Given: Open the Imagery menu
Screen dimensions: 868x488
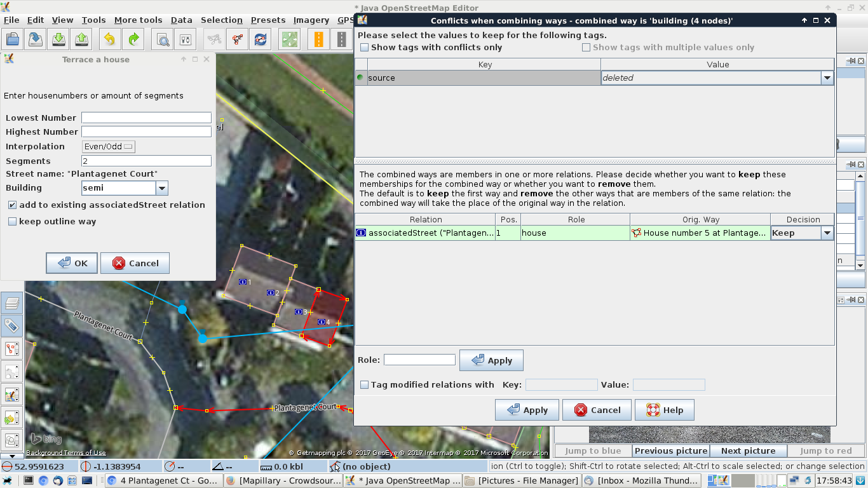Looking at the screenshot, I should (311, 20).
